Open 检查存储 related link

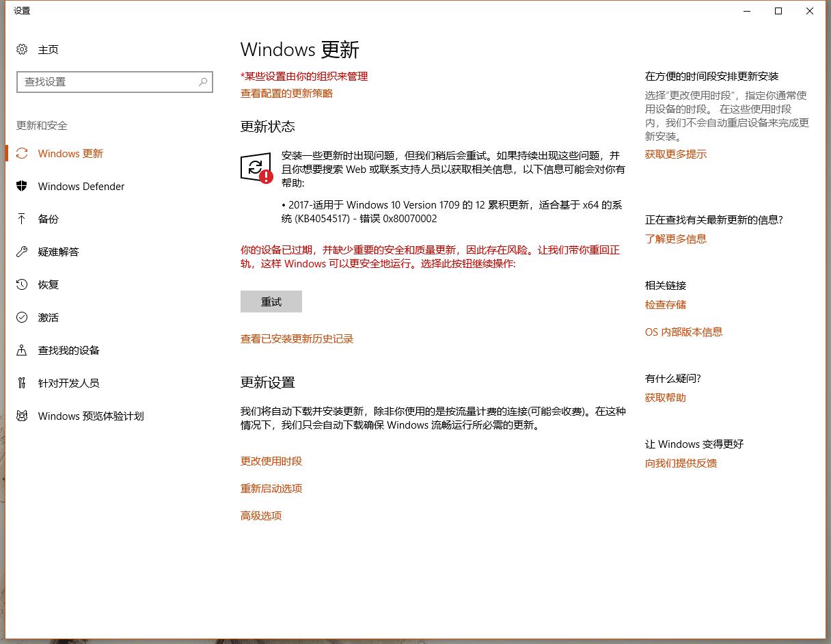click(x=666, y=305)
